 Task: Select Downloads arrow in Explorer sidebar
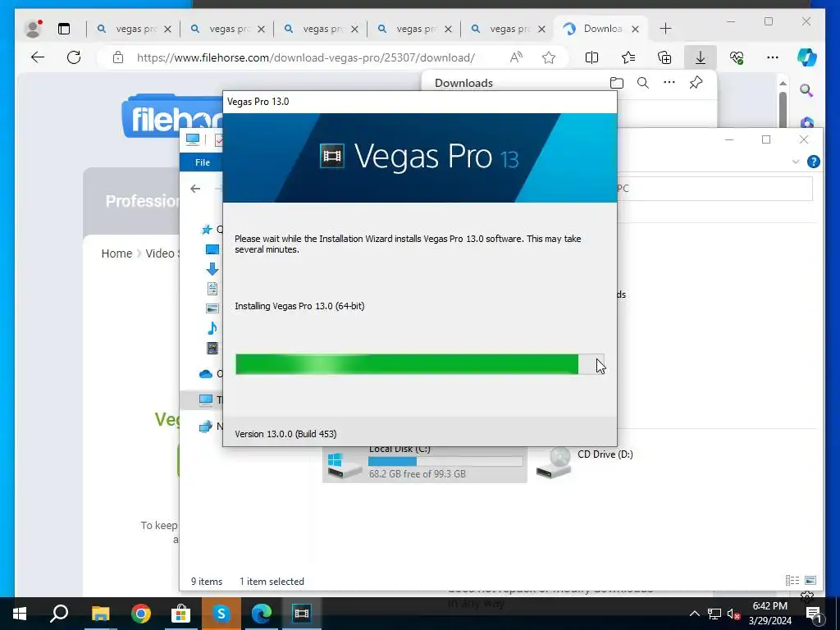pyautogui.click(x=212, y=268)
